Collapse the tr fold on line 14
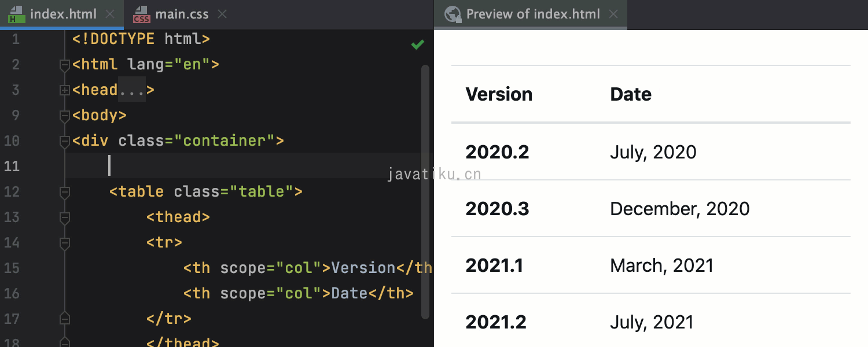The image size is (868, 347). (x=65, y=243)
